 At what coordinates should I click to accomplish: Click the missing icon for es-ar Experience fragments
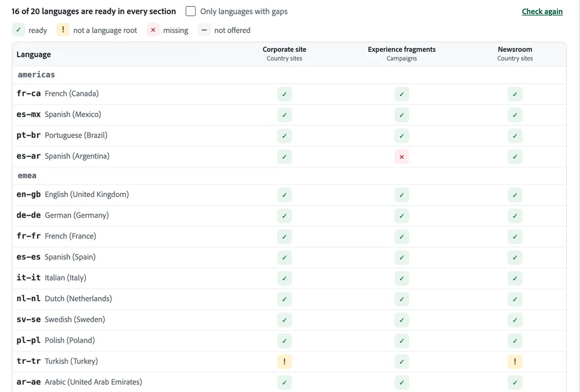tap(402, 156)
